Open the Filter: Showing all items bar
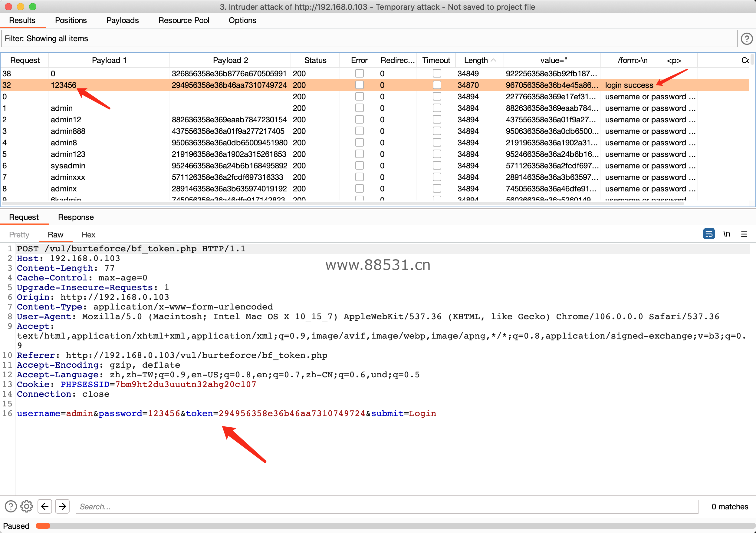 [369, 38]
